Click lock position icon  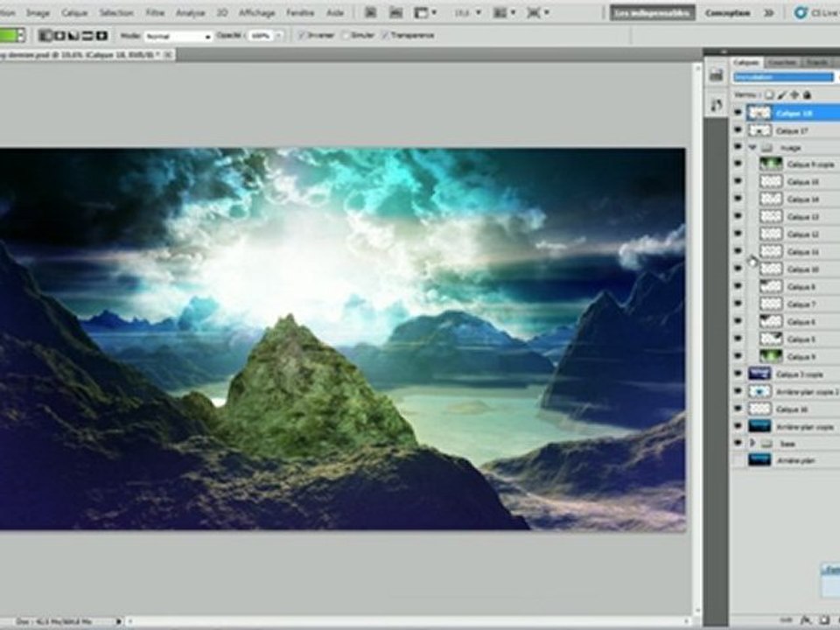[794, 94]
